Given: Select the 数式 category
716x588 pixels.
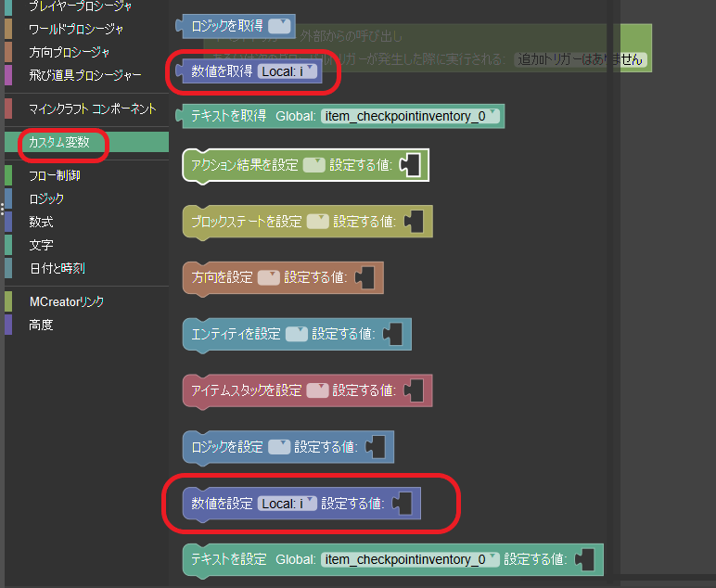Looking at the screenshot, I should [41, 222].
